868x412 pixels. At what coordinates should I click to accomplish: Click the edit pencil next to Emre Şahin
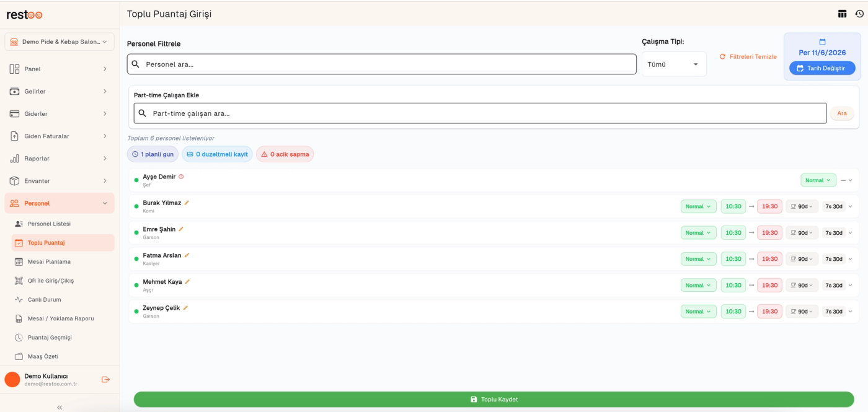coord(181,229)
